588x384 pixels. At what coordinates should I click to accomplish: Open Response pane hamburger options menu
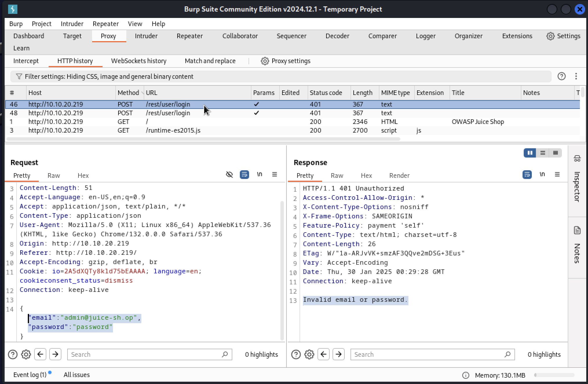(x=557, y=175)
